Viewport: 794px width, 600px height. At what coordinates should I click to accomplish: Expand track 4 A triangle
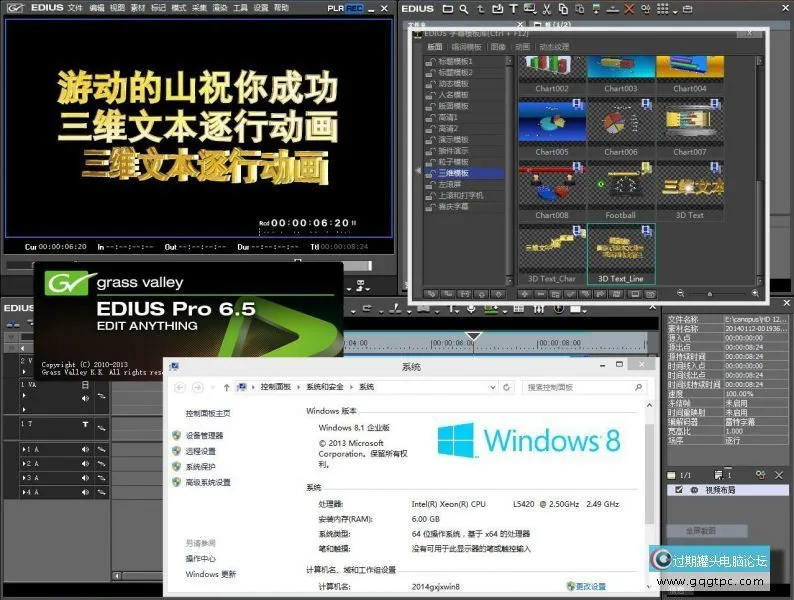(23, 492)
